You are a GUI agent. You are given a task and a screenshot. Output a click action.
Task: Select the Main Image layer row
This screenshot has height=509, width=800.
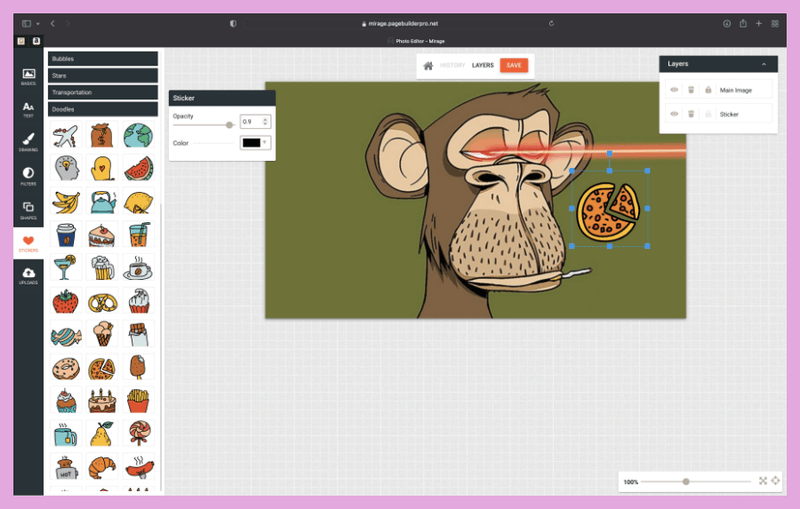[x=718, y=90]
